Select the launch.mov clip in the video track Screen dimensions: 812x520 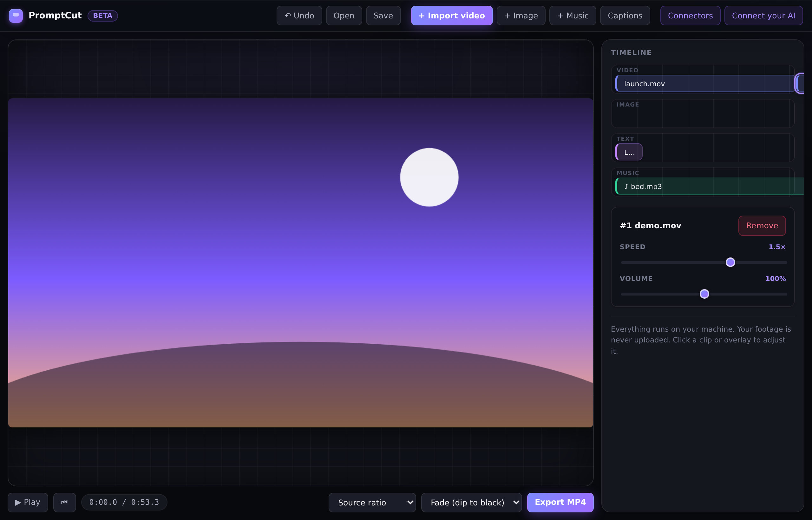(704, 83)
